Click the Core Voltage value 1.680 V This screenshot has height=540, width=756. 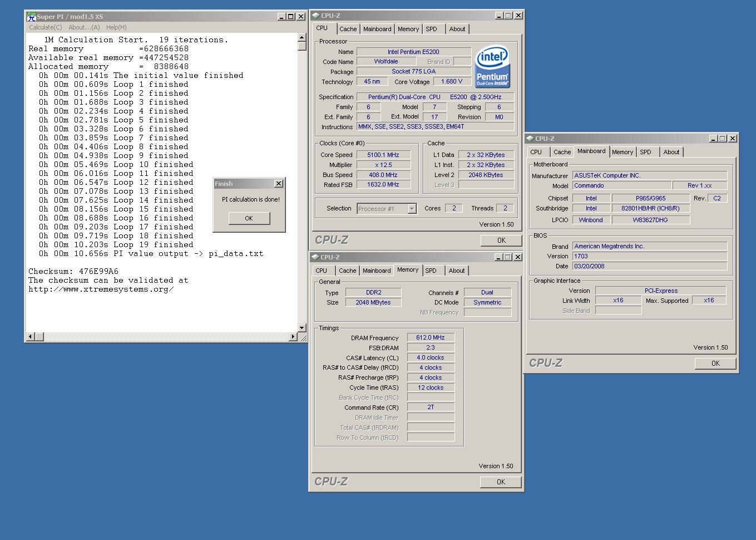452,81
